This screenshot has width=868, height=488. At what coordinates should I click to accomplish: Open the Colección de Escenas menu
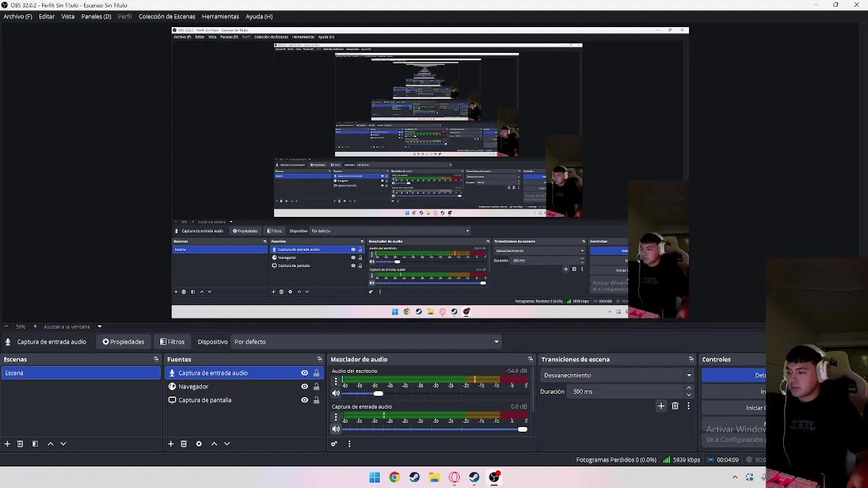pos(167,16)
